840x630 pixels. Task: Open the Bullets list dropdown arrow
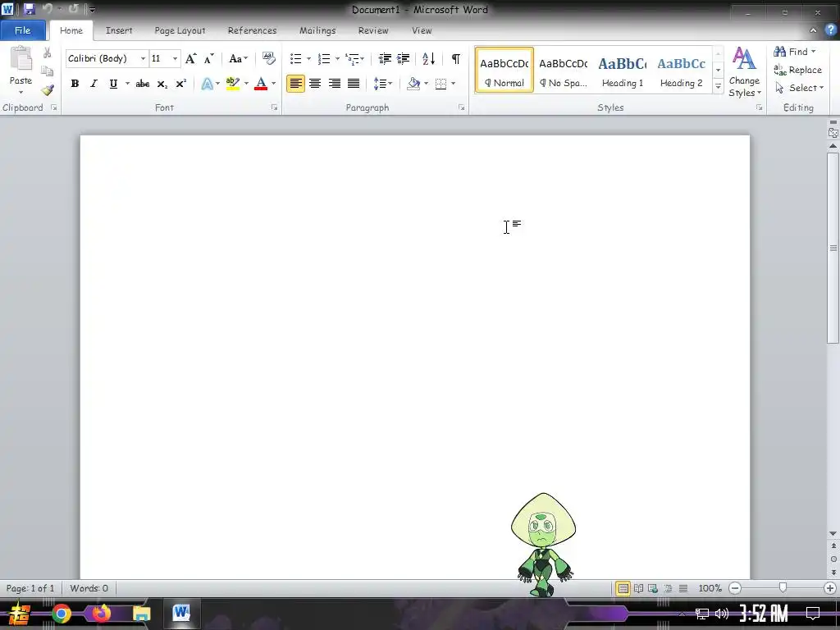(308, 58)
